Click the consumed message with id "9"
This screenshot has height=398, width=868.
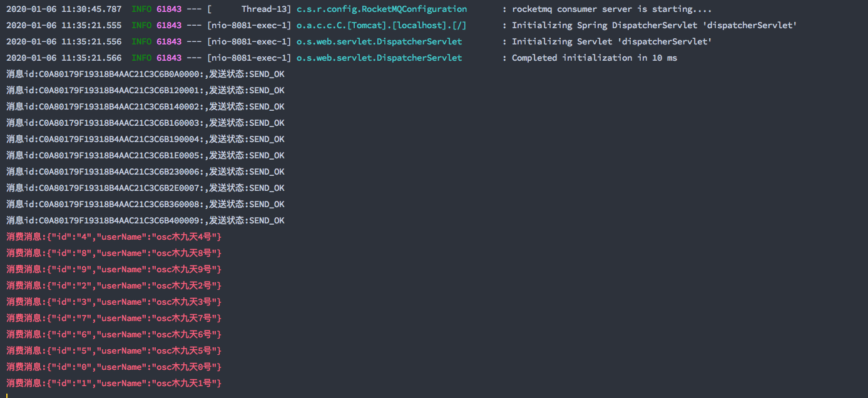tap(114, 270)
